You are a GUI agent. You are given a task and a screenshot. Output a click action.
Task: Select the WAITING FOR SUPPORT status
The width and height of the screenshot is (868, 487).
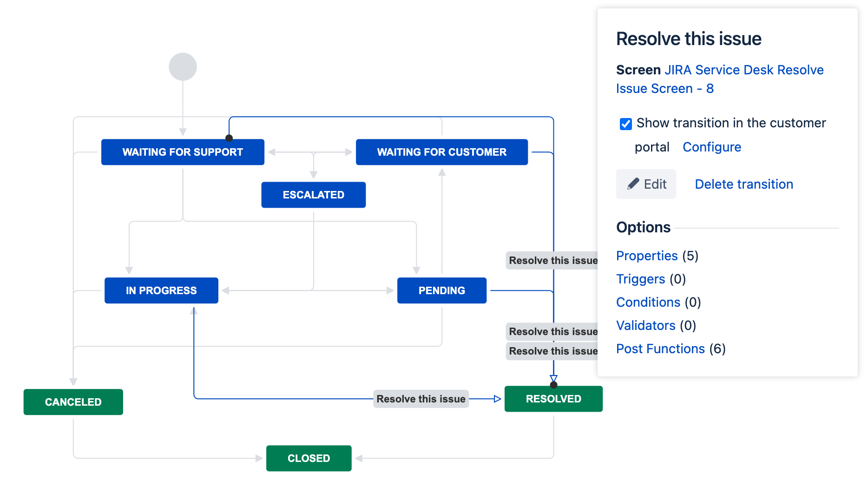click(183, 152)
